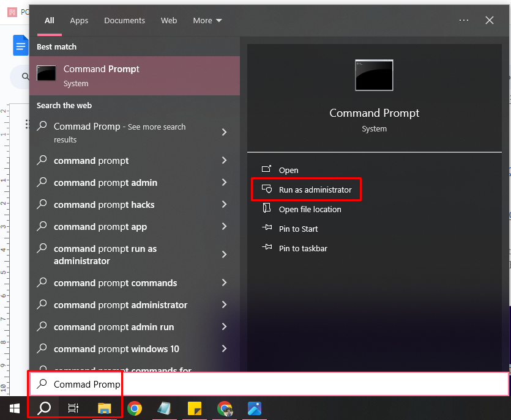The height and width of the screenshot is (420, 511).
Task: Launch File Explorer from the taskbar
Action: (104, 408)
